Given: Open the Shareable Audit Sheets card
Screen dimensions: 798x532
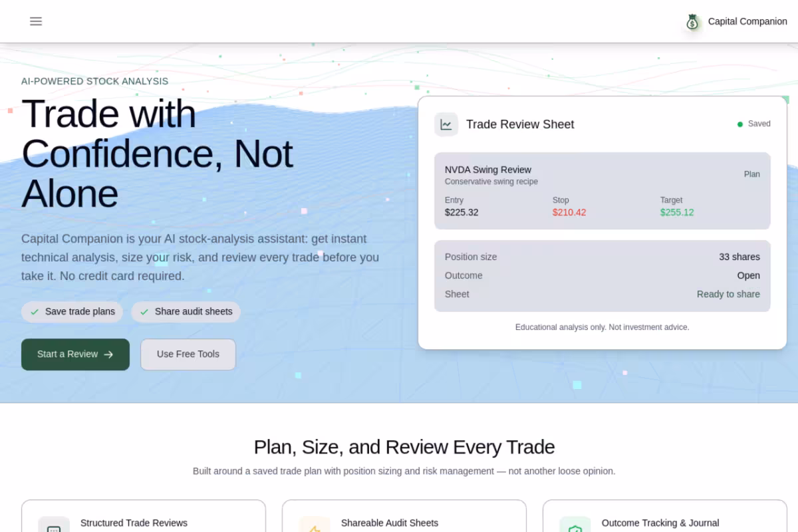Looking at the screenshot, I should click(404, 516).
